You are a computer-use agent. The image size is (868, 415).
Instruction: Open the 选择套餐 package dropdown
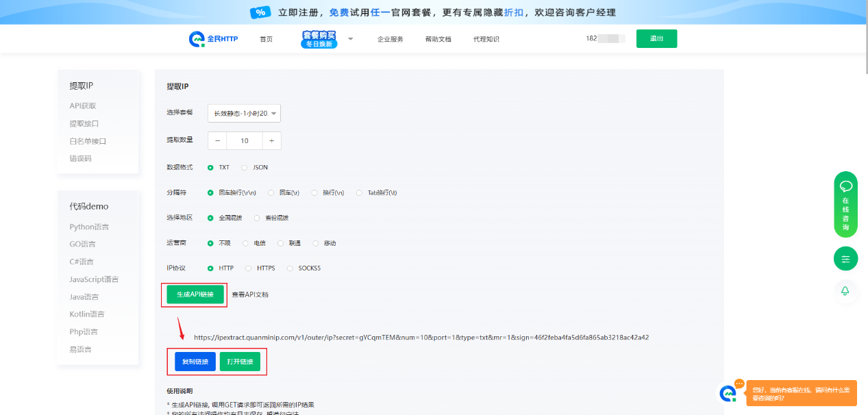244,113
